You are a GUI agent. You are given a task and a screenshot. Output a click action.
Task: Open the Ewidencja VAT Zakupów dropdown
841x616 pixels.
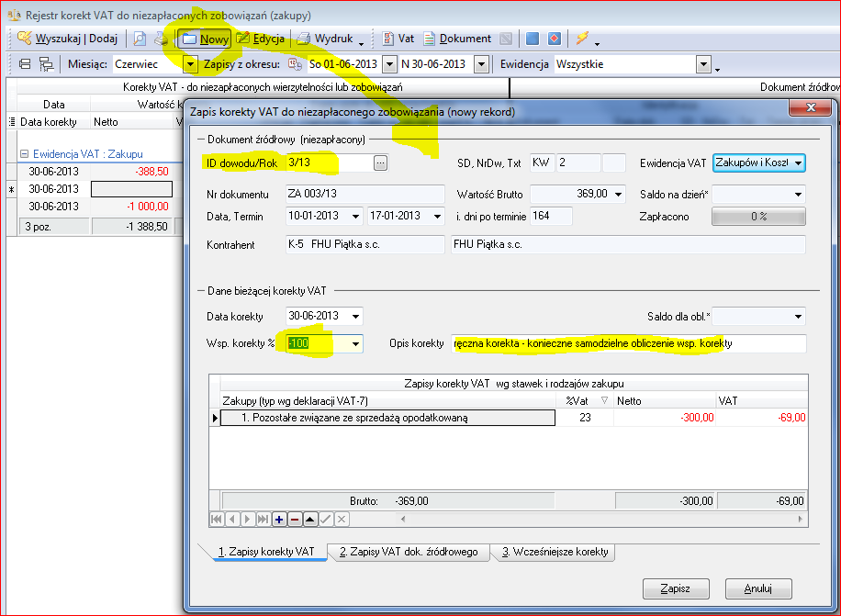click(798, 163)
